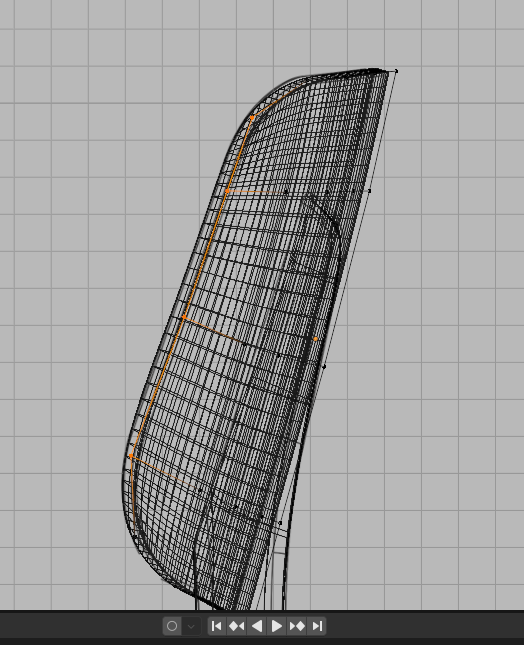Select the orange curve control point at top
Image resolution: width=524 pixels, height=645 pixels.
pyautogui.click(x=252, y=118)
